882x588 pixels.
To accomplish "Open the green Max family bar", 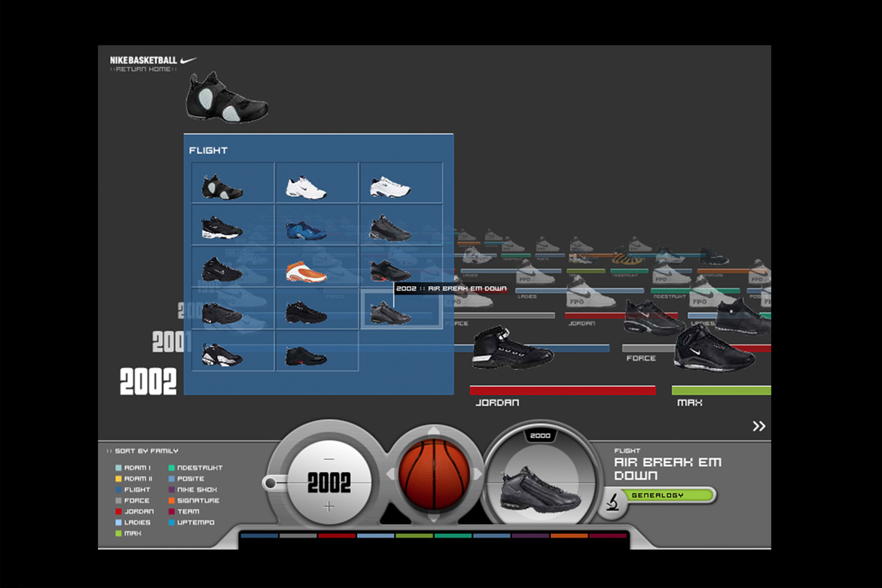I will pyautogui.click(x=721, y=390).
